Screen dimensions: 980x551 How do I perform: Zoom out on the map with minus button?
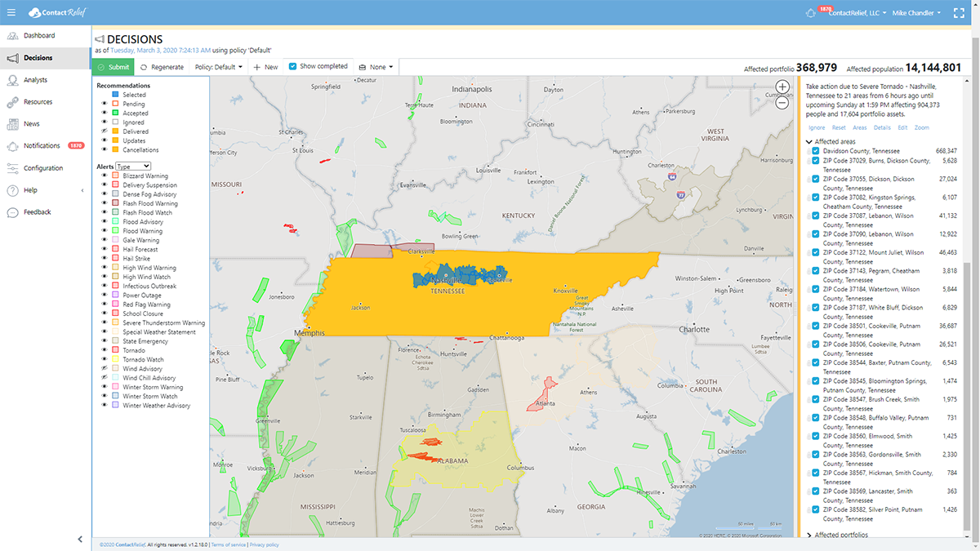point(782,103)
